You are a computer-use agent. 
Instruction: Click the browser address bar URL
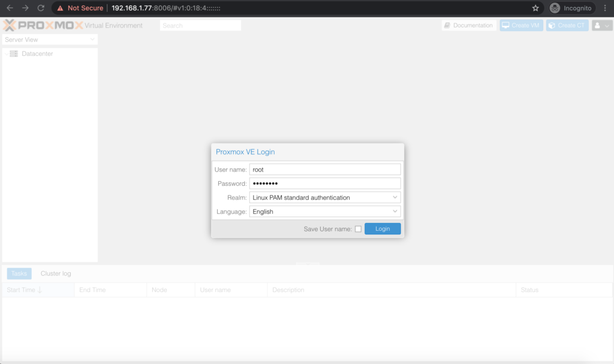(x=166, y=8)
